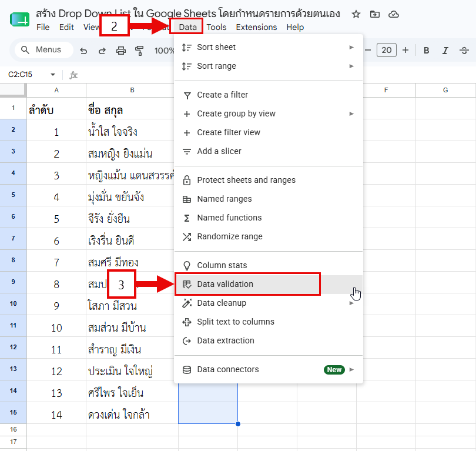Viewport: 476px width, 451px height.
Task: Click the shuffle icon for randomize
Action: tap(187, 237)
